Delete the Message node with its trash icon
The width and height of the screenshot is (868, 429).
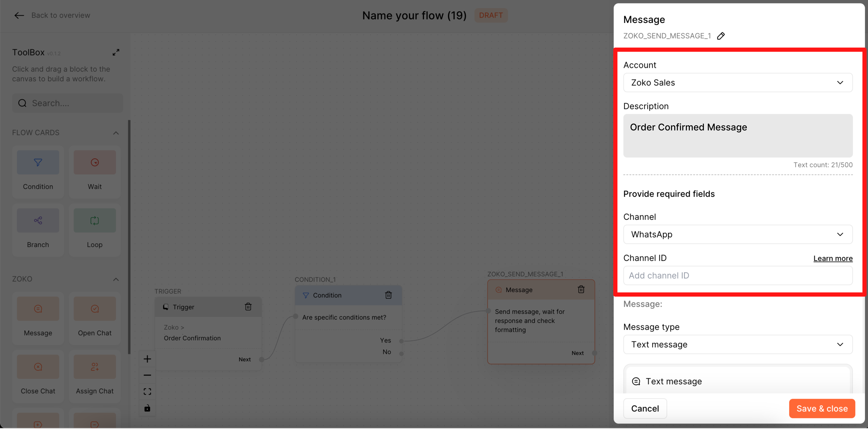click(581, 289)
